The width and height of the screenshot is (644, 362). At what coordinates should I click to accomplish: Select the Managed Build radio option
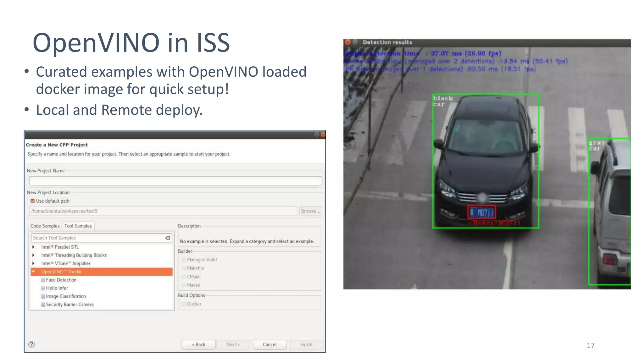[184, 260]
